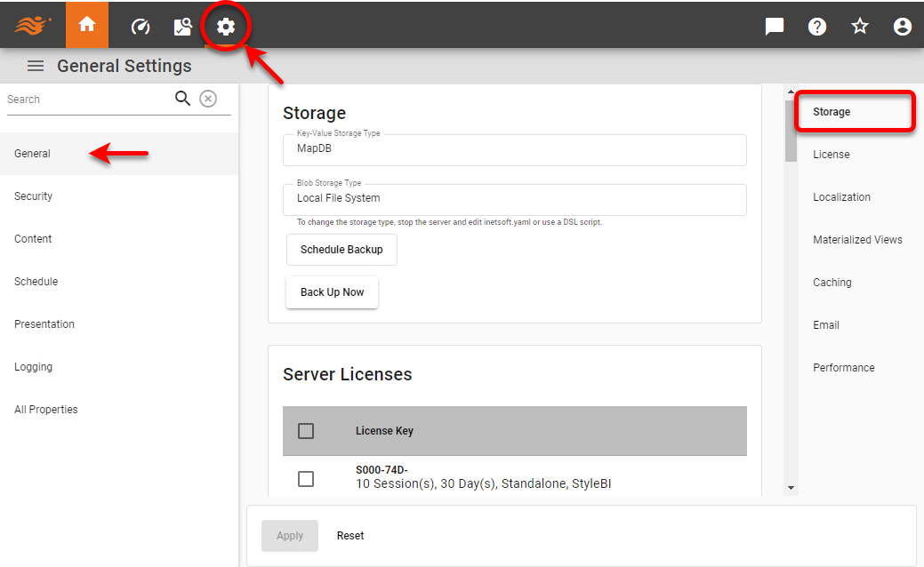Viewport: 924px width, 567px height.
Task: Check the S000-74D license checkbox
Action: (x=306, y=478)
